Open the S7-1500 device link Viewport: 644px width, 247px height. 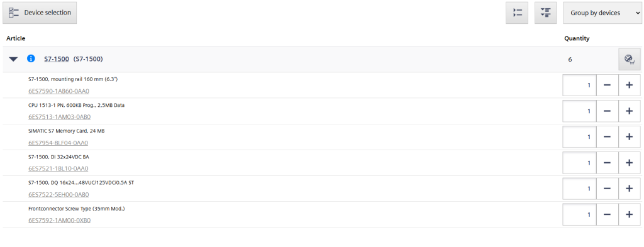(57, 59)
